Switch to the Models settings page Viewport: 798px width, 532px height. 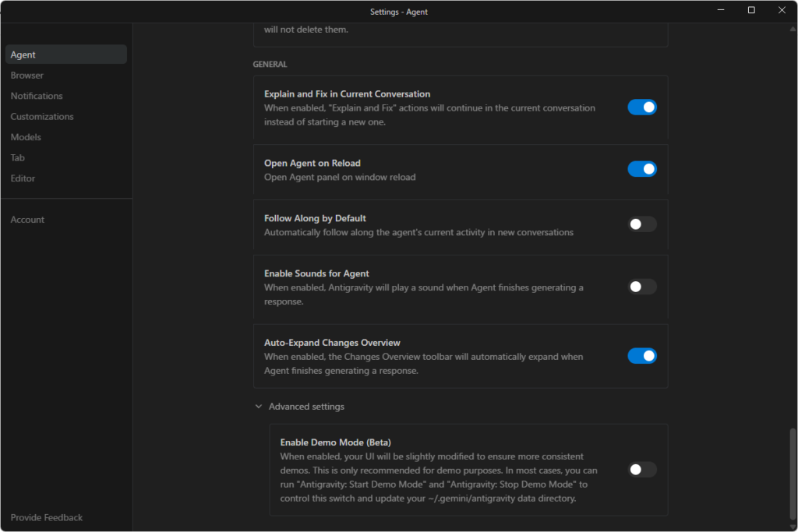click(x=26, y=137)
